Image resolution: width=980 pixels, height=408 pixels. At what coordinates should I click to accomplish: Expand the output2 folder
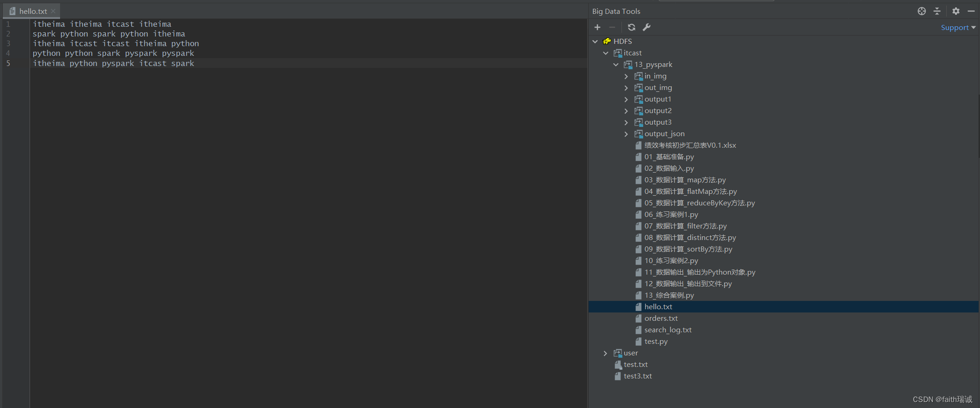click(626, 111)
